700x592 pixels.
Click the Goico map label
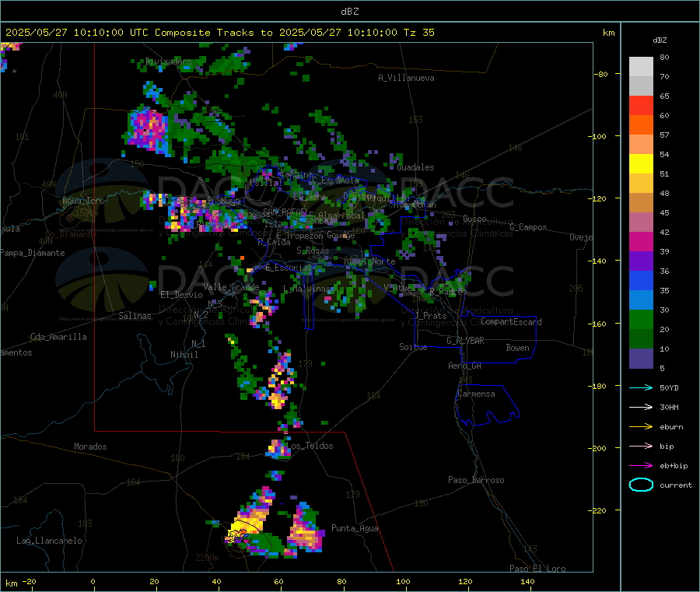pos(474,219)
